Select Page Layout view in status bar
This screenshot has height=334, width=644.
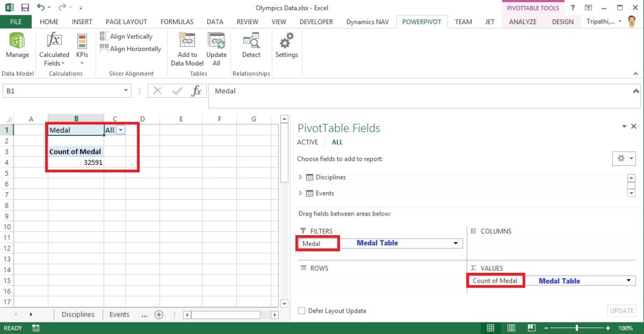click(x=509, y=328)
